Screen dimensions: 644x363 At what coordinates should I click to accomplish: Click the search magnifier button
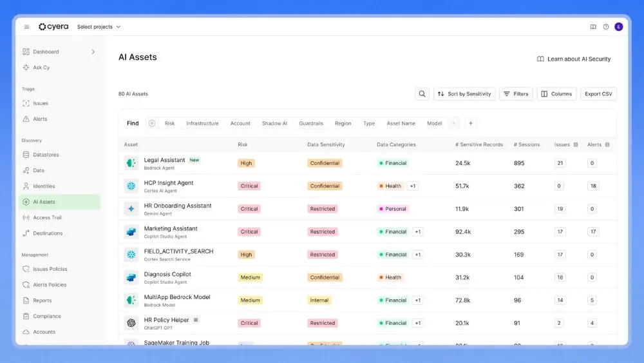click(422, 93)
